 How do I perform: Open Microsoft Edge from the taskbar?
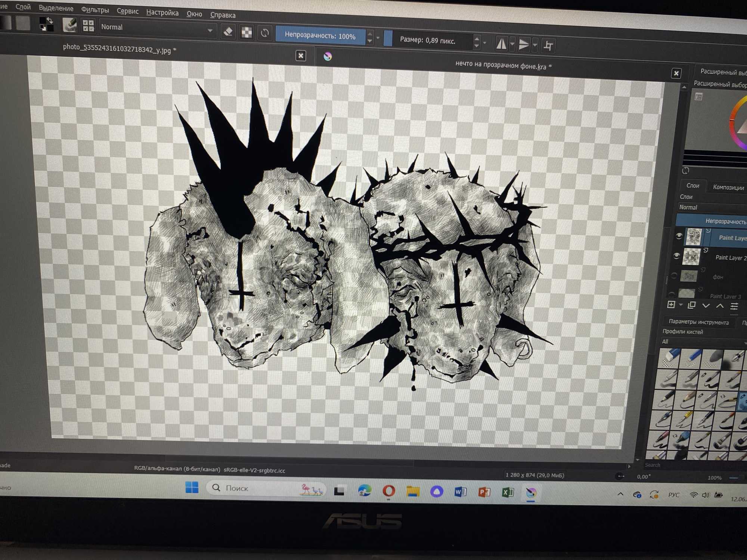[365, 490]
